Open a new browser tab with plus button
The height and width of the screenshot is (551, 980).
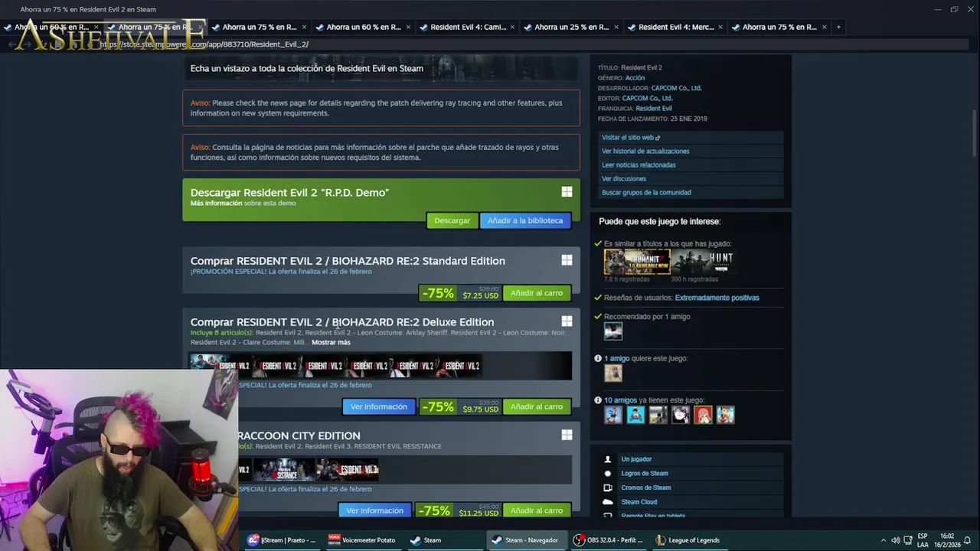838,27
